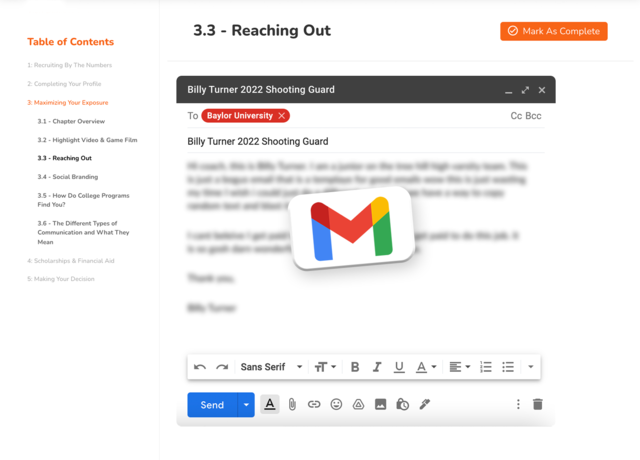The image size is (640, 460).
Task: Toggle bold formatting
Action: 355,367
